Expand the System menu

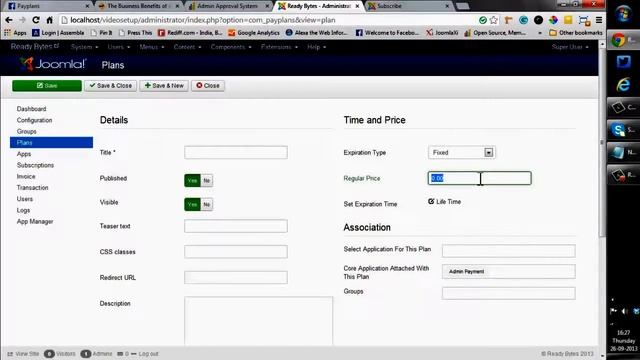tap(84, 47)
